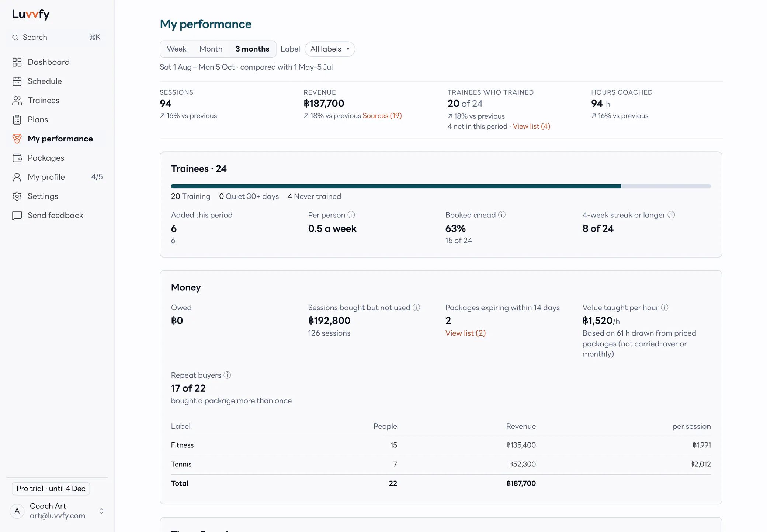This screenshot has width=767, height=532.
Task: Click the Tennis label row
Action: coord(441,464)
